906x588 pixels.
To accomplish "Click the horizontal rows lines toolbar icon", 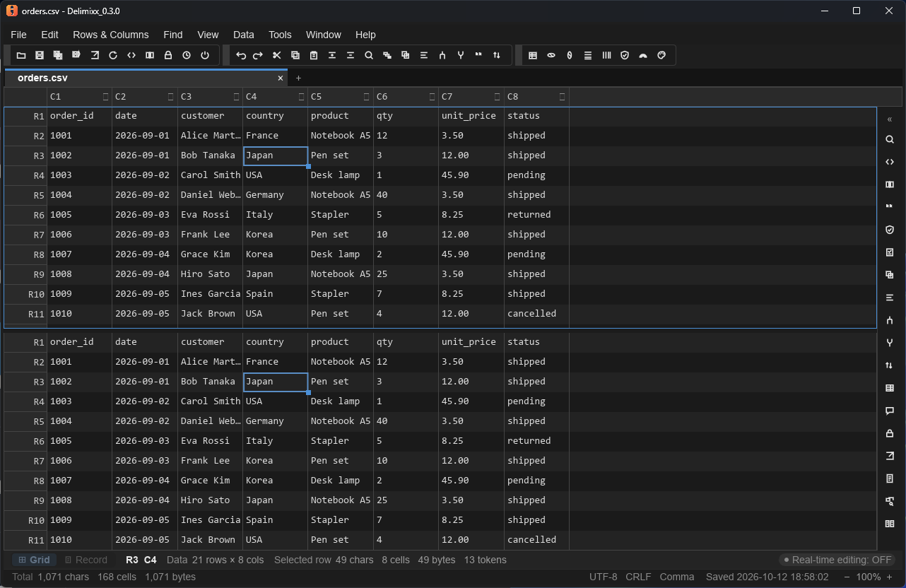I will pos(588,55).
